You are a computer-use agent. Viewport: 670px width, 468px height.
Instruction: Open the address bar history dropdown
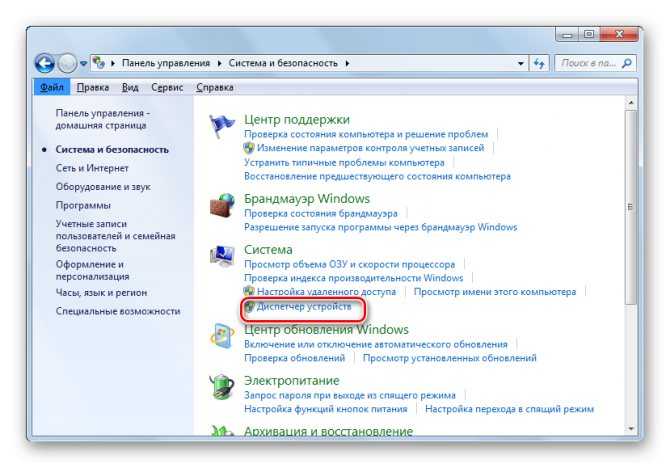coord(520,63)
